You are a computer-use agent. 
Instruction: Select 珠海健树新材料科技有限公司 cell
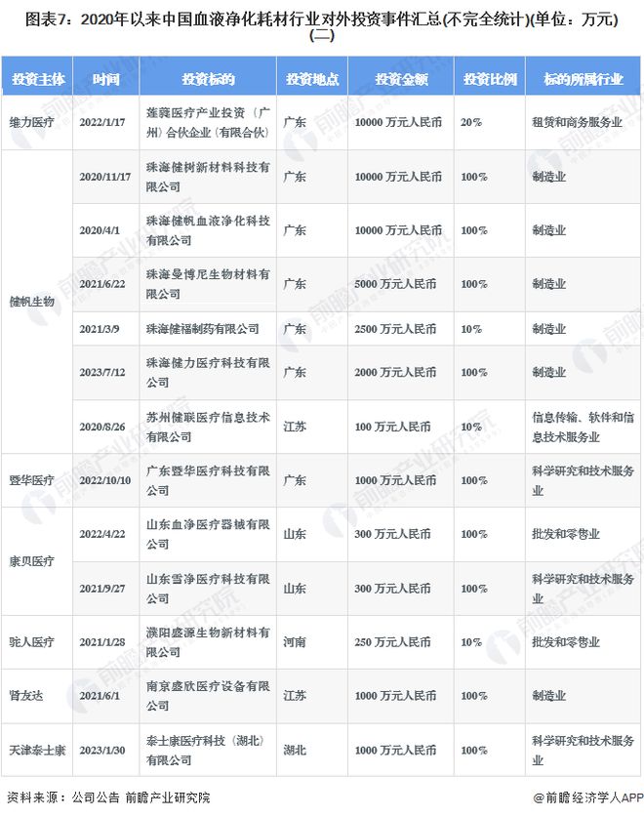(208, 177)
